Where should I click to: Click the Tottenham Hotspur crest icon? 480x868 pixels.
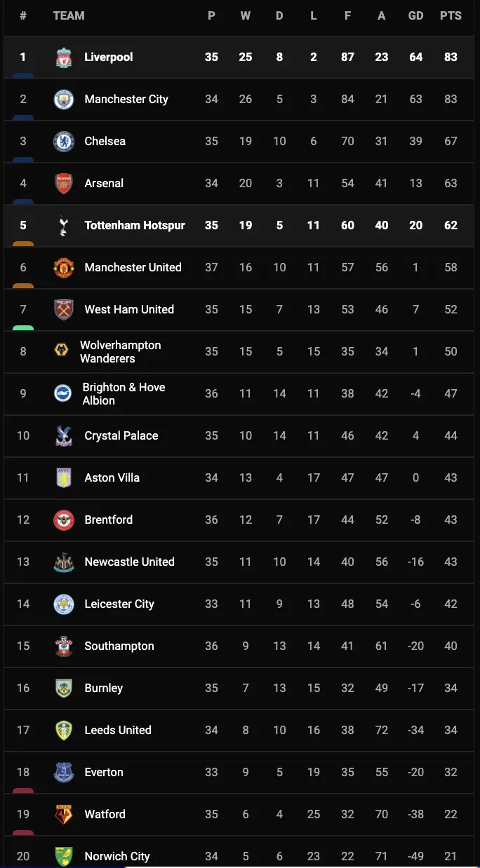click(64, 226)
